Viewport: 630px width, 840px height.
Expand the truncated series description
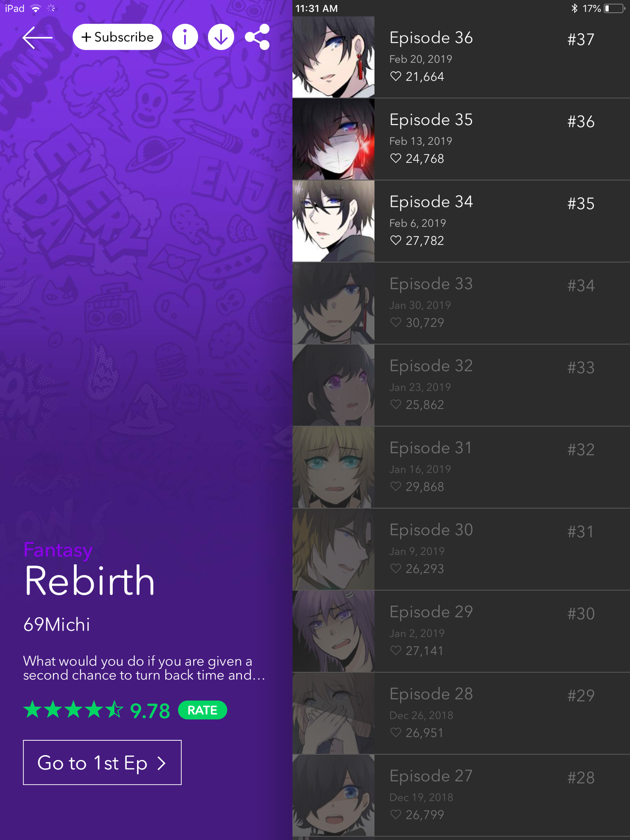[144, 668]
